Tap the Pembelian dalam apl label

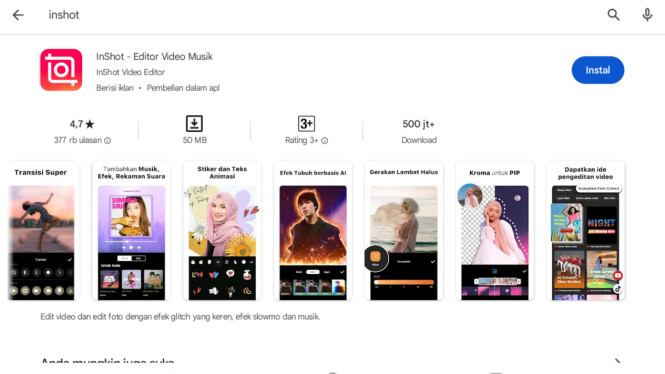point(183,88)
